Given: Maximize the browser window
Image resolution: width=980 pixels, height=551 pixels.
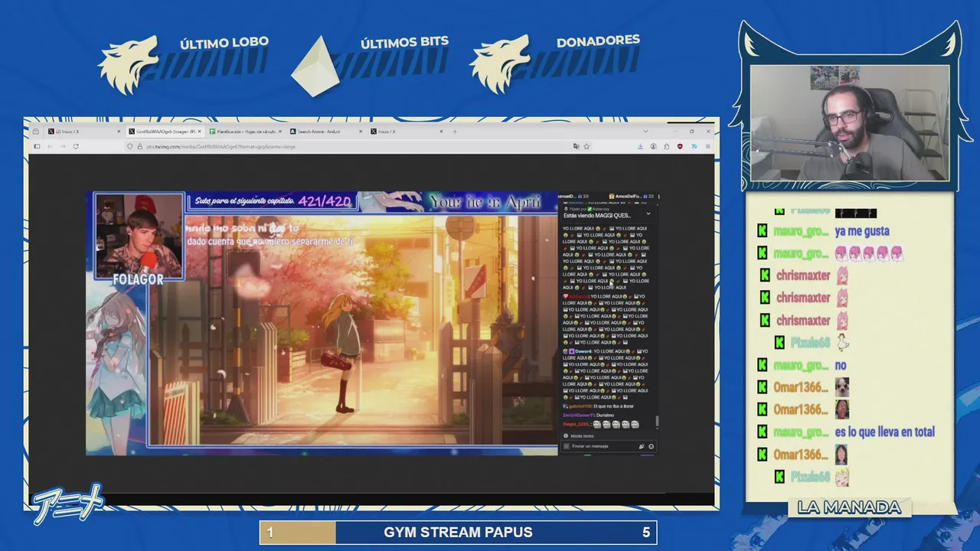Looking at the screenshot, I should point(691,132).
